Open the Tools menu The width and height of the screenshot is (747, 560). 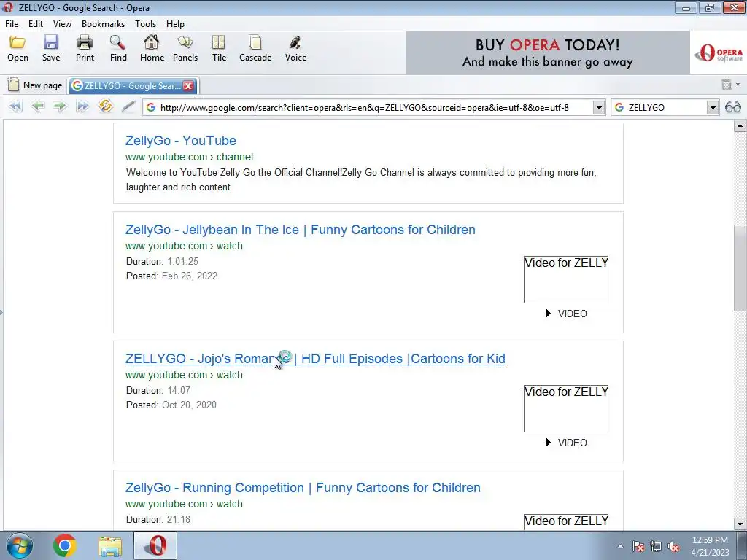(145, 24)
